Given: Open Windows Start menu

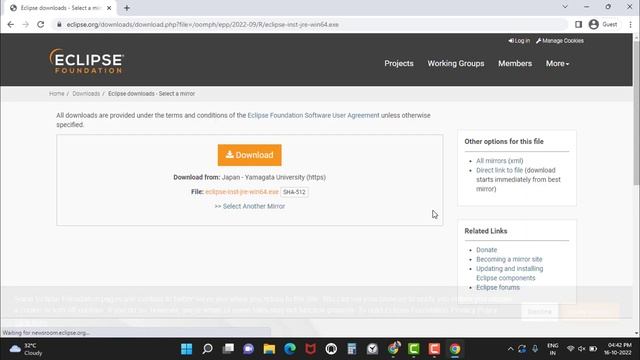Looking at the screenshot, I should 187,349.
